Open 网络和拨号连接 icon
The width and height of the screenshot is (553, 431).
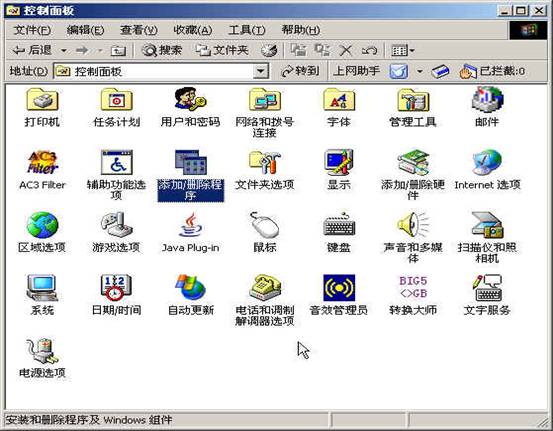point(265,100)
